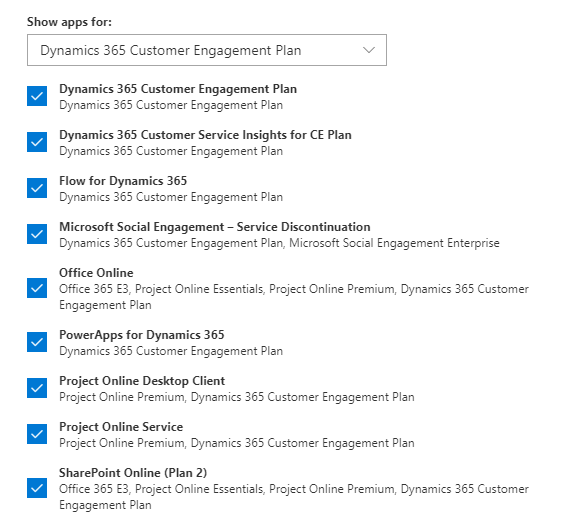Click Microsoft Social Engagement – Service Discontinuation label
The width and height of the screenshot is (563, 527).
pyautogui.click(x=215, y=227)
